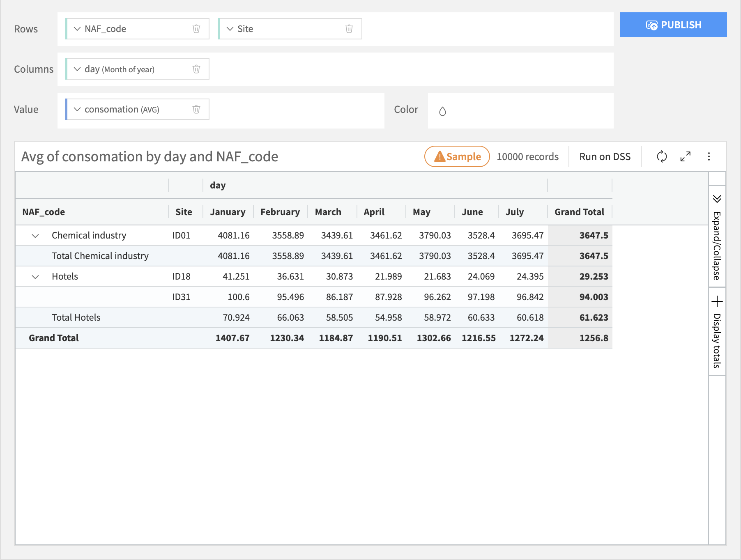Click the chart title text
This screenshot has height=560, width=741.
pos(150,156)
